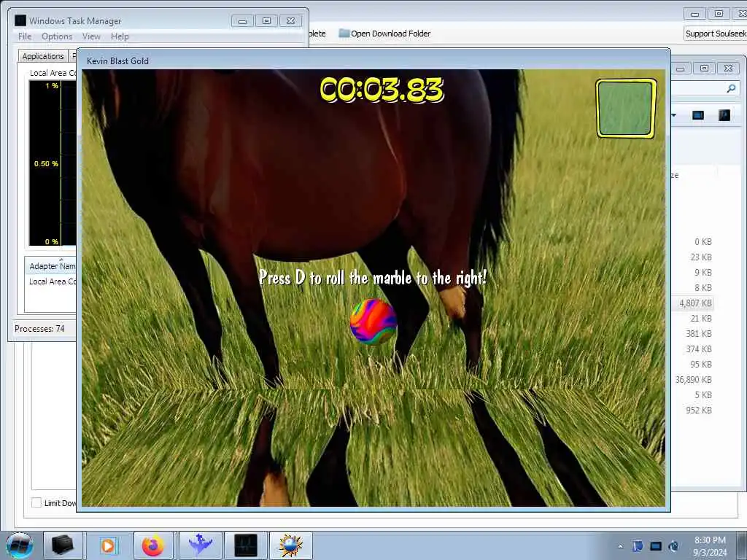Minimize the Explorer window behind the game
Screen dimensions: 747x560
point(681,69)
